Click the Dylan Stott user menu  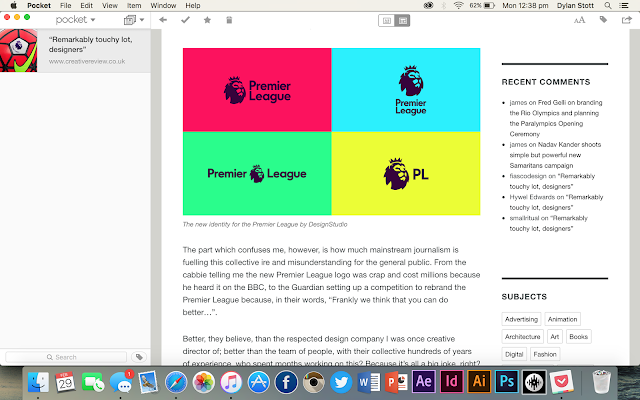575,5
